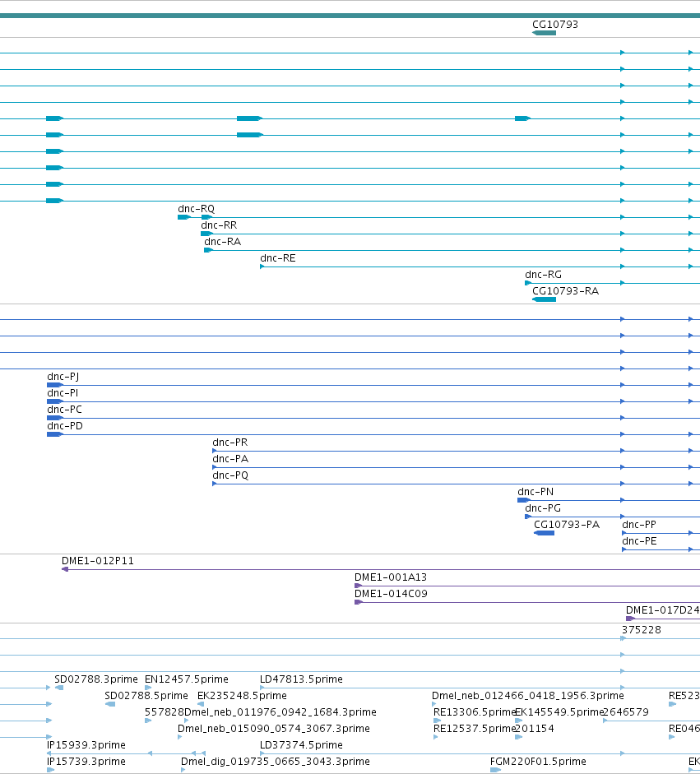Select the IP15739.3prime EST label
The height and width of the screenshot is (774, 700).
tap(86, 762)
